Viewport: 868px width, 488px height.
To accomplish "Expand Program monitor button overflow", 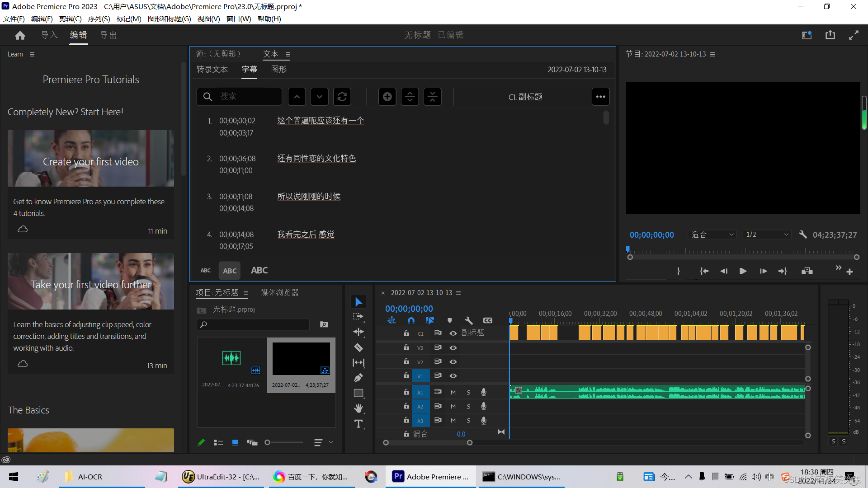I will tap(839, 268).
